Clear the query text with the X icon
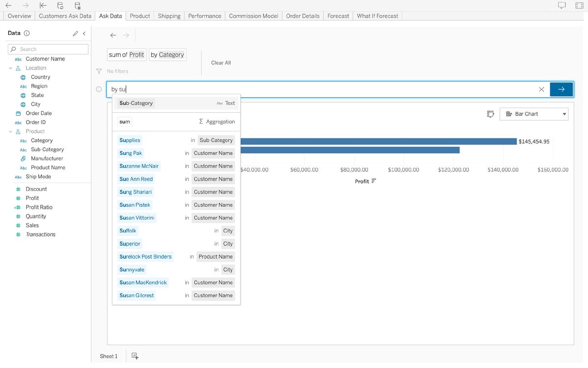 pyautogui.click(x=541, y=89)
